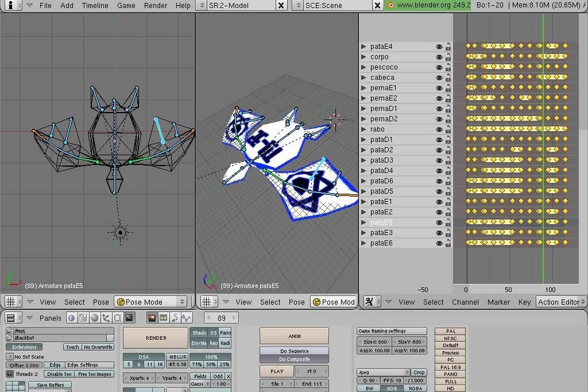Toggle the lock icon on rabo channel
The height and width of the screenshot is (392, 588).
448,129
